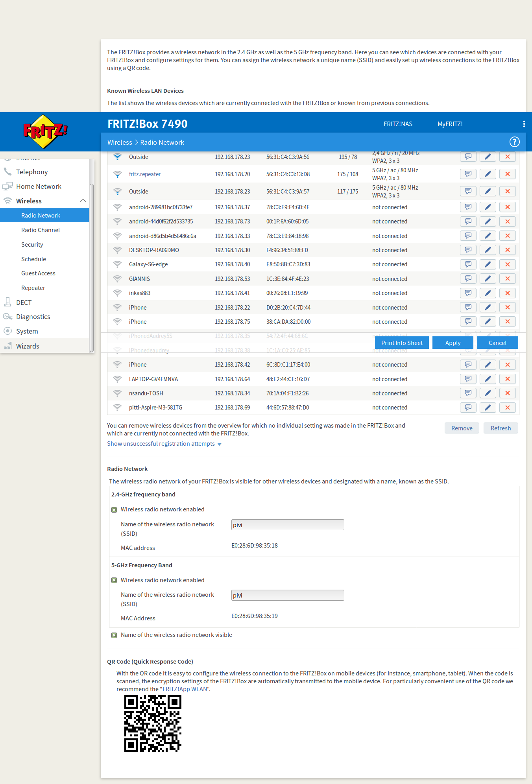Select MAC address F4:96:34:51:88:FD
The height and width of the screenshot is (784, 532).
287,250
